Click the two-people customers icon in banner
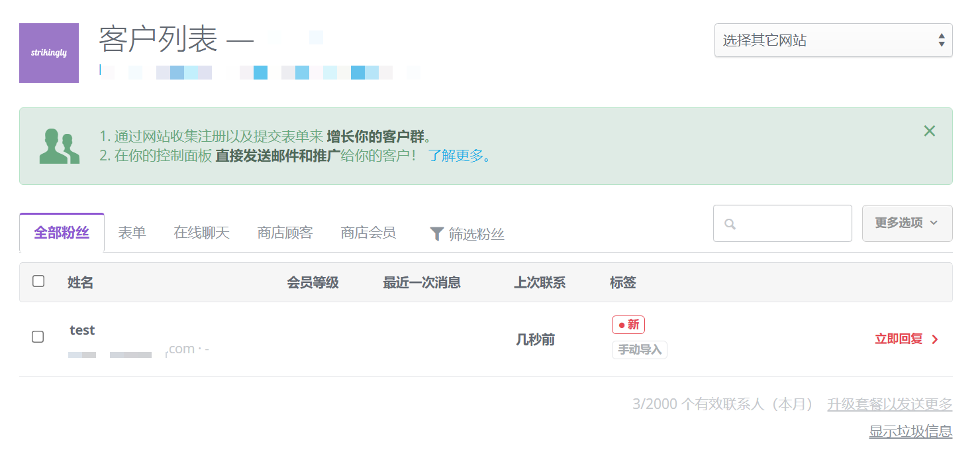980x458 pixels. 59,146
